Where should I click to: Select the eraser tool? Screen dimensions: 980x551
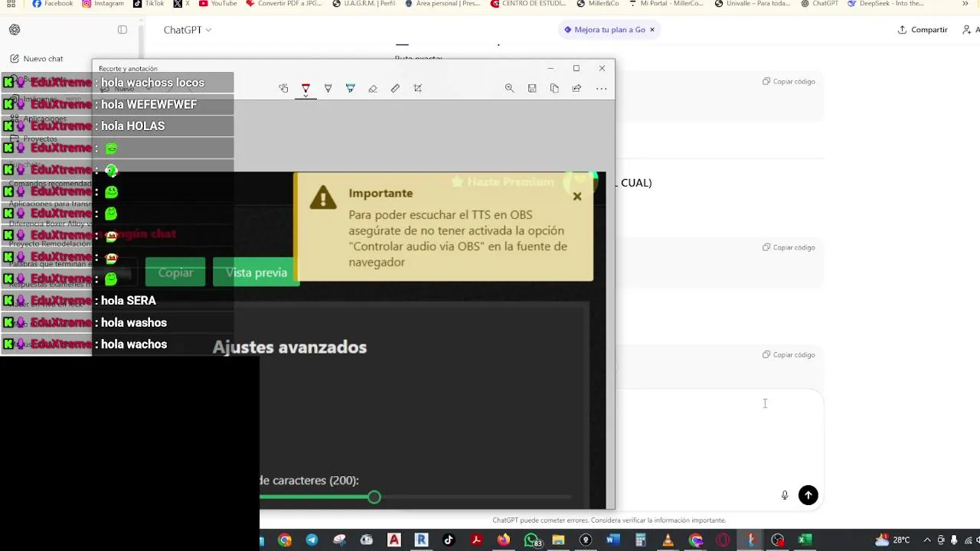click(373, 89)
